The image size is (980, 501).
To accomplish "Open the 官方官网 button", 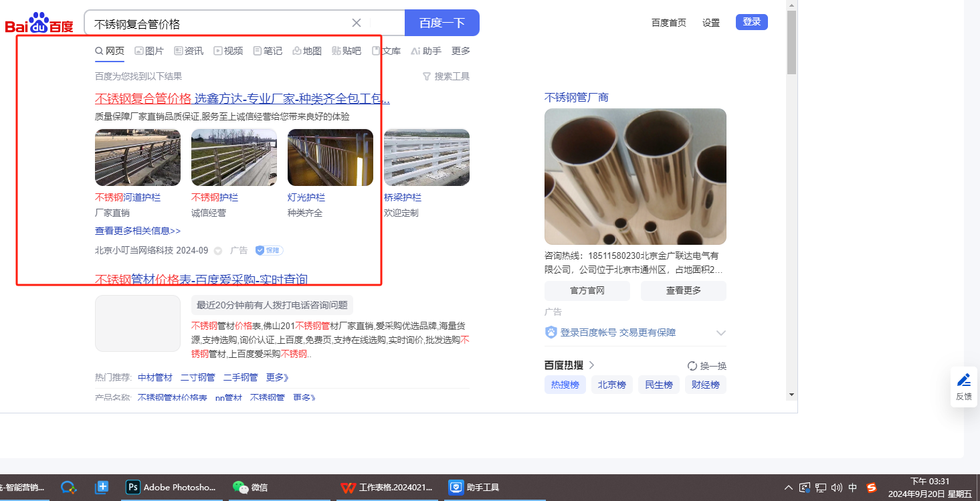I will (x=587, y=291).
